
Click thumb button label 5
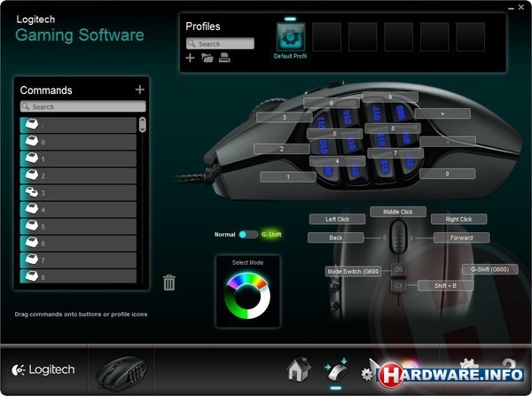[x=334, y=133]
